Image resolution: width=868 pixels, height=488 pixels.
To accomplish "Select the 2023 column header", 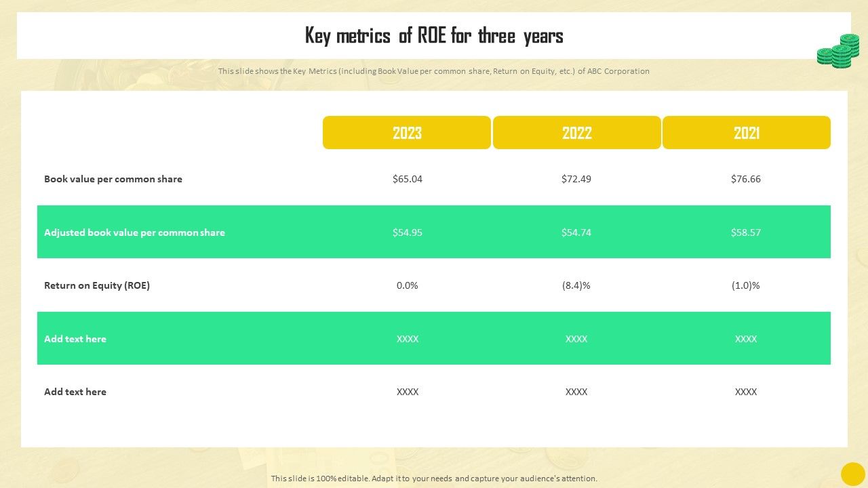I will (407, 133).
